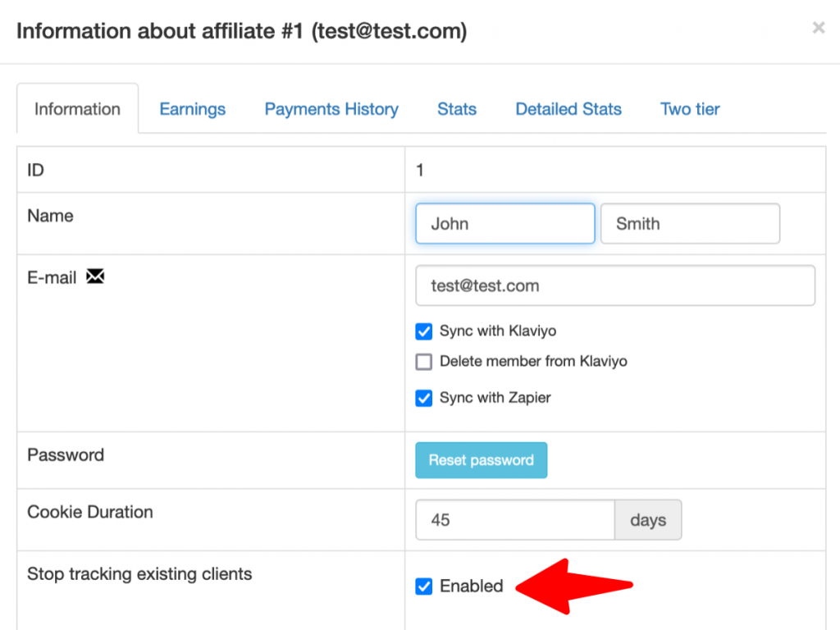Enable Delete member from Klaviyo

coord(423,361)
